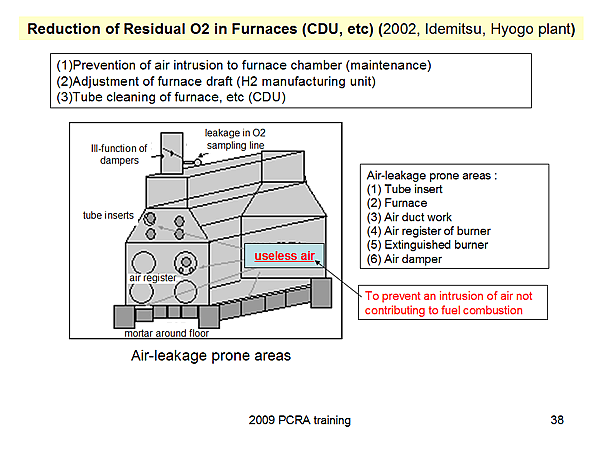This screenshot has height=450, width=600.
Task: Select list item "(1) Tube insert"
Action: 404,189
